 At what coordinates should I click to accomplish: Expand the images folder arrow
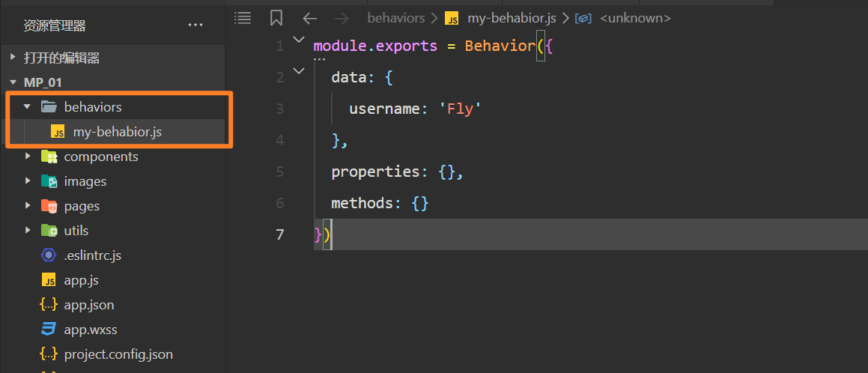click(28, 181)
